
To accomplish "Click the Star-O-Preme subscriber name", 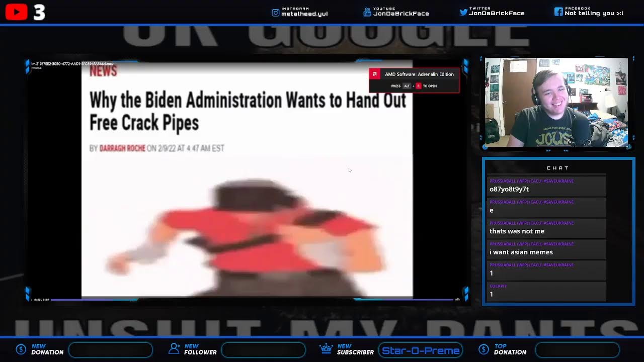I will click(421, 350).
